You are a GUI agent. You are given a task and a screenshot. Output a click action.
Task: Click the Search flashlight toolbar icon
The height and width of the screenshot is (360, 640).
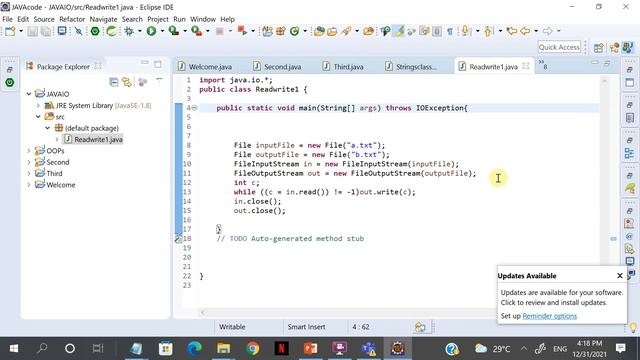tap(346, 31)
